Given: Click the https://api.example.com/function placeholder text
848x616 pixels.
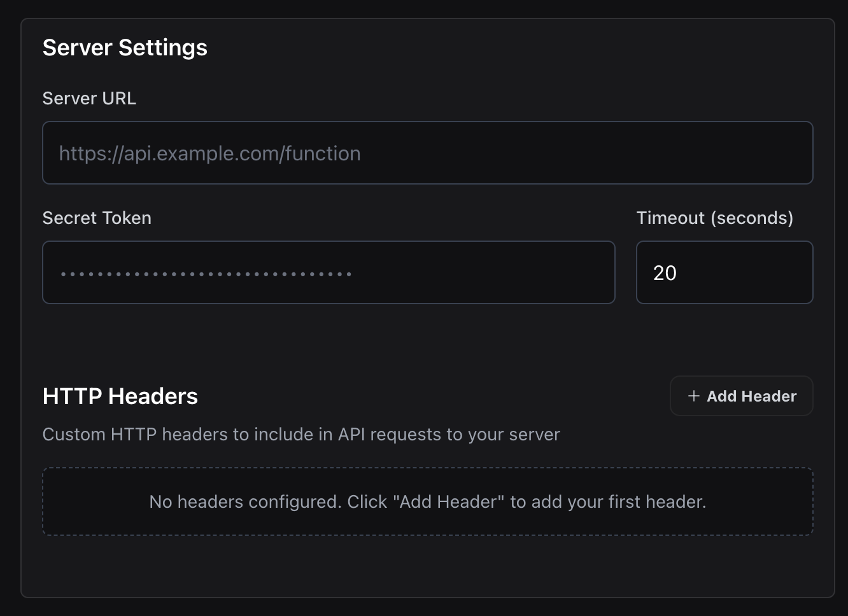Looking at the screenshot, I should (210, 153).
